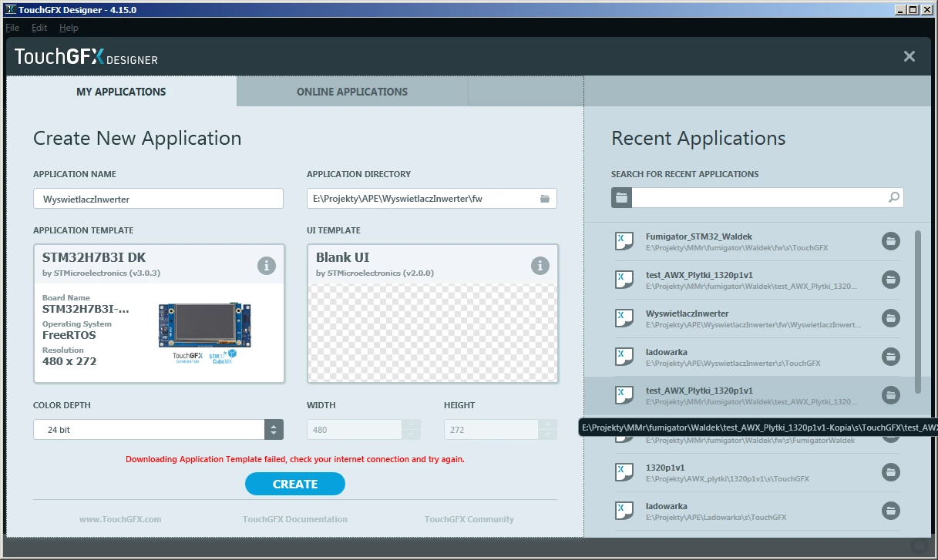Click Fumigator_STM32_Waldek project file icon
Image resolution: width=938 pixels, height=560 pixels.
[x=624, y=241]
